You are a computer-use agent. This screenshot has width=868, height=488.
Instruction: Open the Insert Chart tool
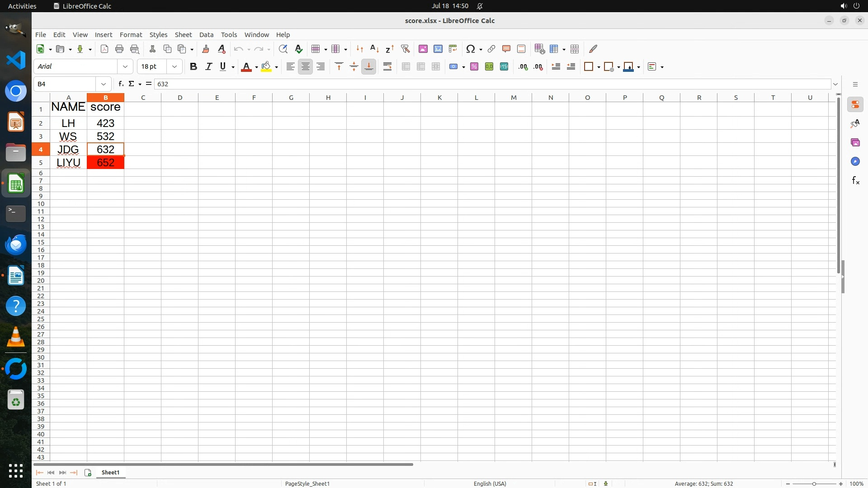pos(438,49)
